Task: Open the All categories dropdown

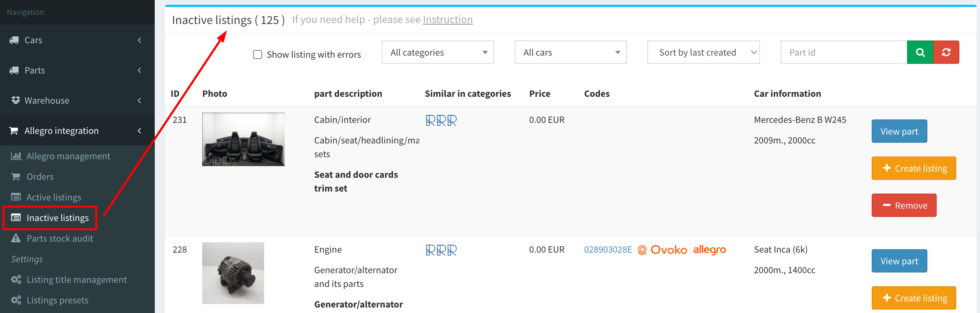Action: pos(437,52)
